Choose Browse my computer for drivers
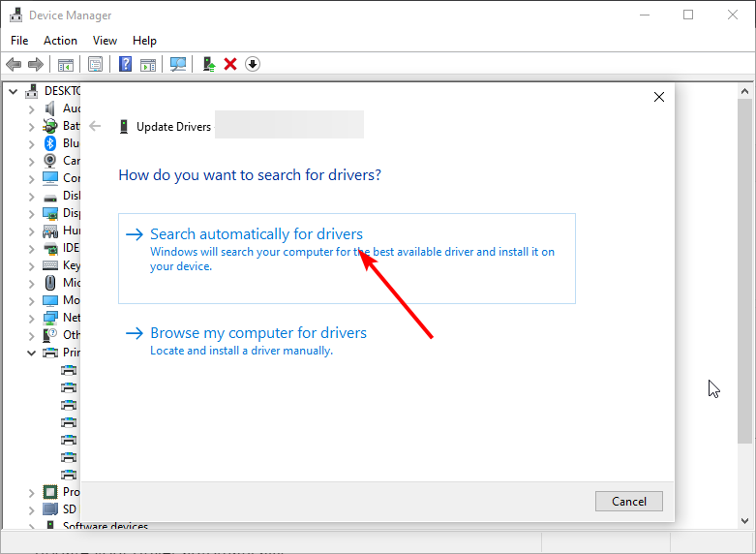The image size is (756, 554). point(258,333)
